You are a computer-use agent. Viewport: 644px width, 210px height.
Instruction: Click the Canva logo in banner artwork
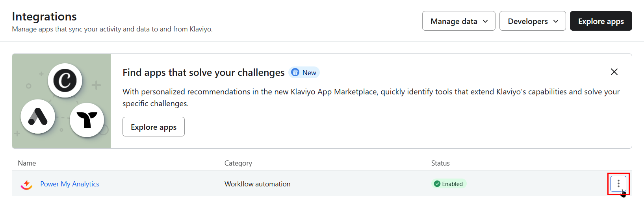pyautogui.click(x=65, y=81)
